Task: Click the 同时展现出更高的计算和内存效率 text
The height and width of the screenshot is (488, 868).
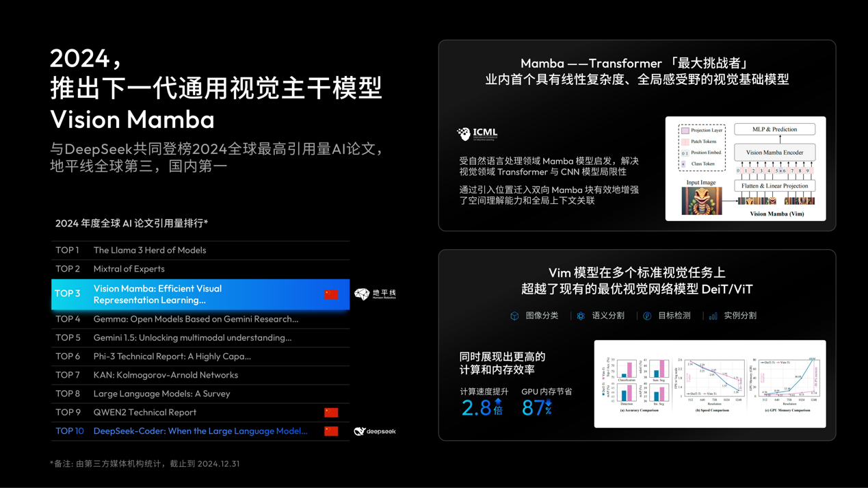Action: click(502, 363)
